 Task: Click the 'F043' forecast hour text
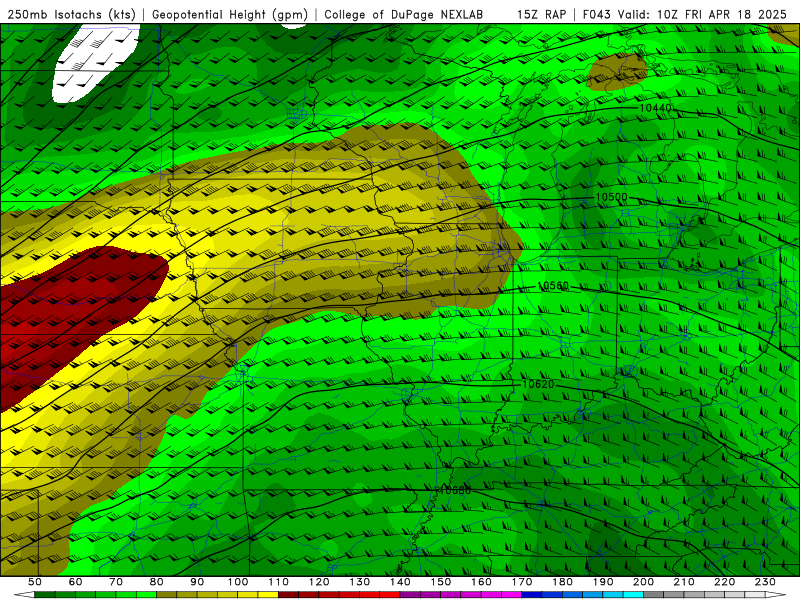[x=597, y=14]
